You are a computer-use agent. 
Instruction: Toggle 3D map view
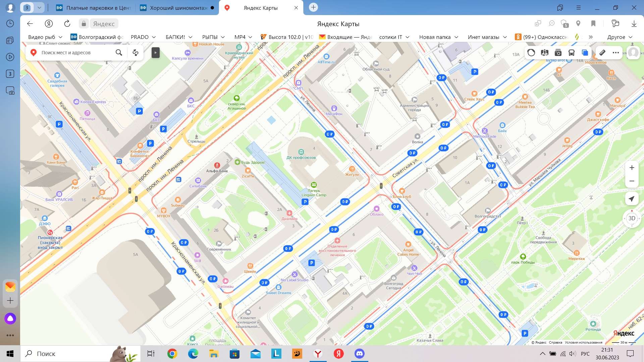click(632, 218)
